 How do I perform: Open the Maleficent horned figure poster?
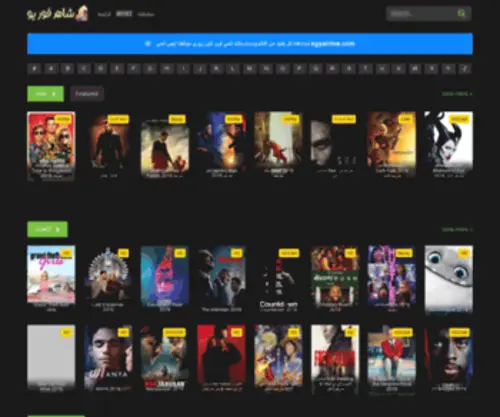pyautogui.click(x=448, y=146)
